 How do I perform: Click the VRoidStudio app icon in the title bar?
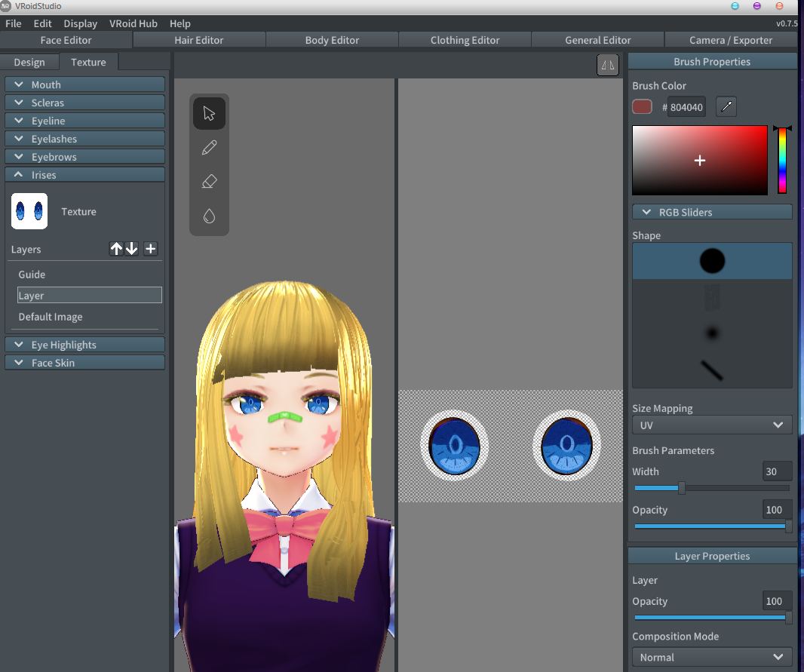(5, 6)
